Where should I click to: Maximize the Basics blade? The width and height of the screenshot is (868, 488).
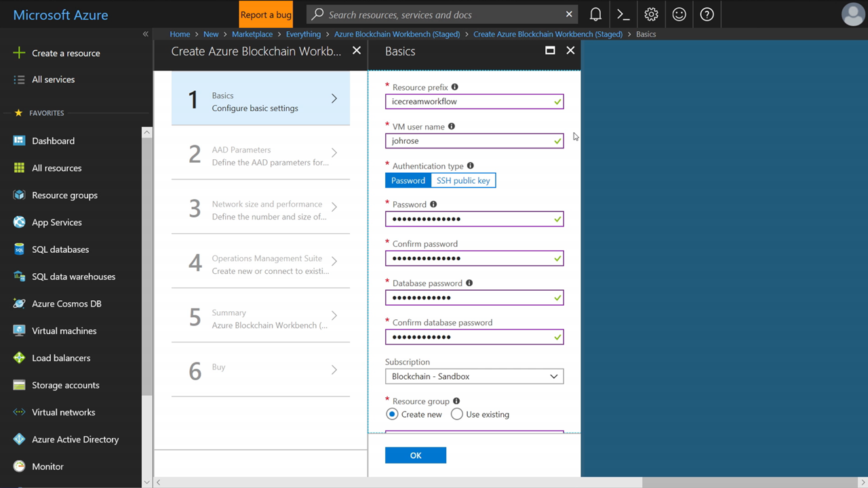(x=550, y=50)
